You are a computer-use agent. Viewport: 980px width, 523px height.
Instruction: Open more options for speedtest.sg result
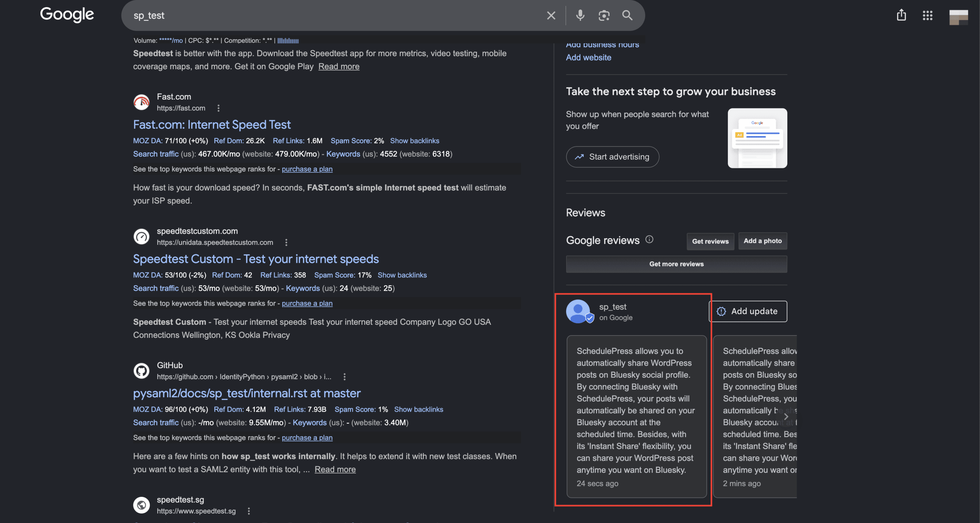click(249, 511)
